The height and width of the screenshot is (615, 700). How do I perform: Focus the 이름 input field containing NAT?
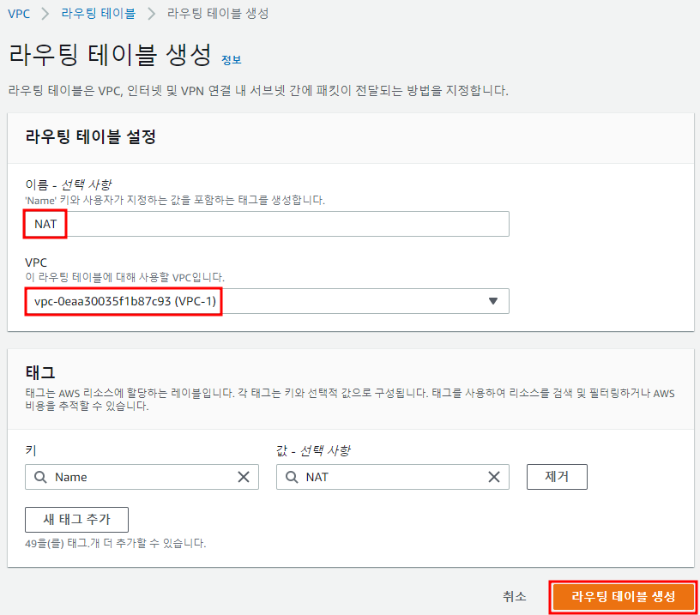267,224
